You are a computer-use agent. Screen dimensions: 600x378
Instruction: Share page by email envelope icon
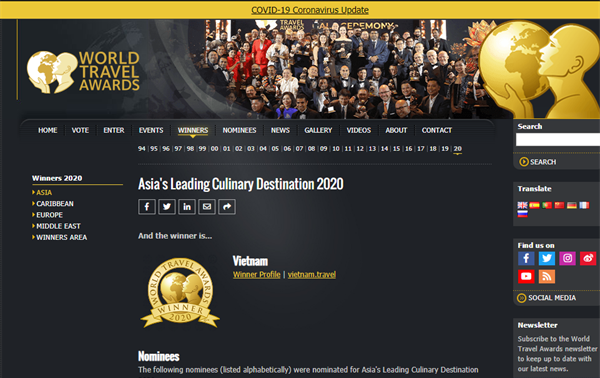click(207, 207)
